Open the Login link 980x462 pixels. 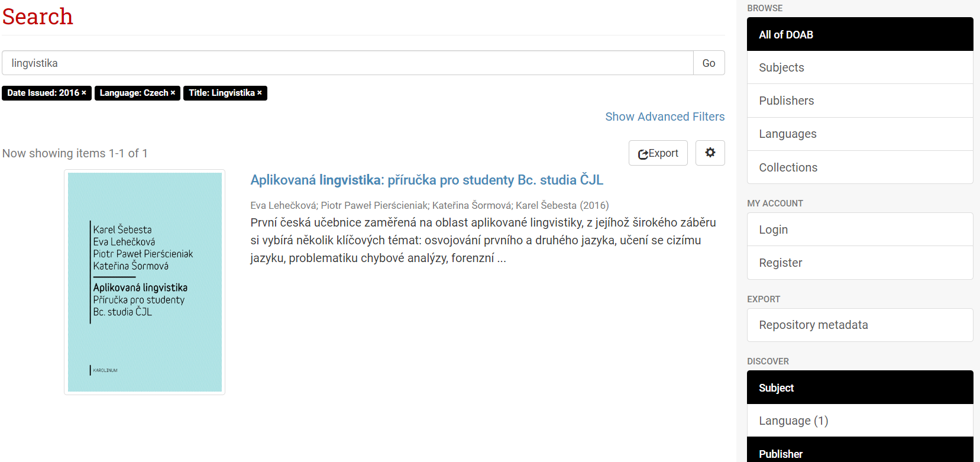(x=860, y=230)
